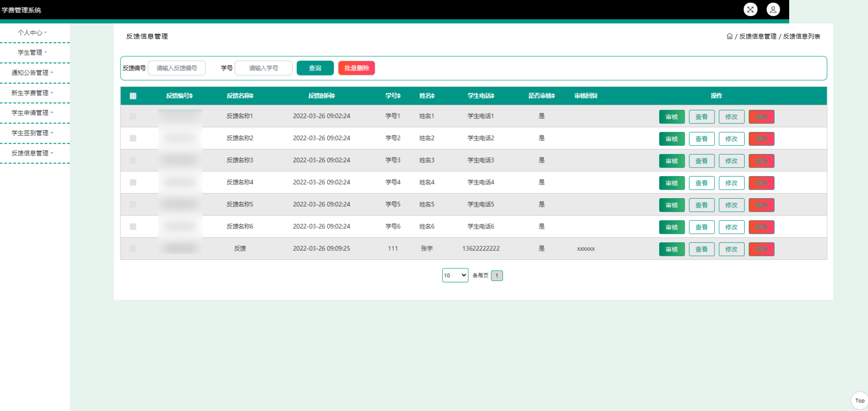Select the xxxxxx review reply cell
The height and width of the screenshot is (411, 868).
(x=586, y=249)
